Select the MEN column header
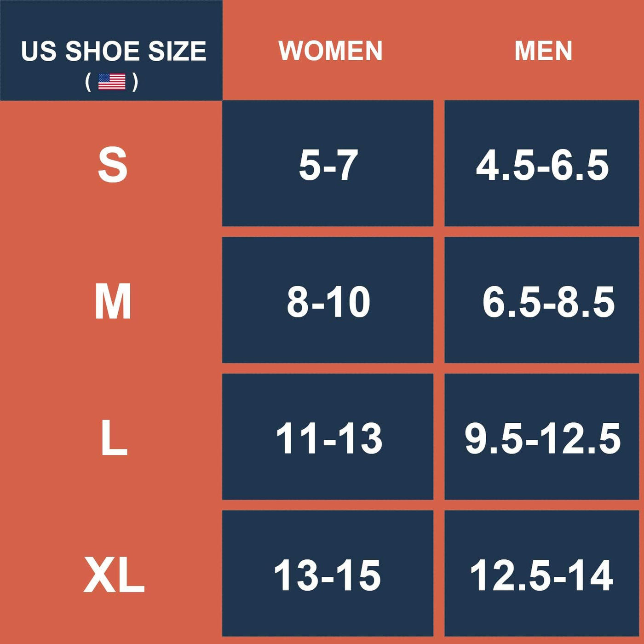 tap(543, 51)
